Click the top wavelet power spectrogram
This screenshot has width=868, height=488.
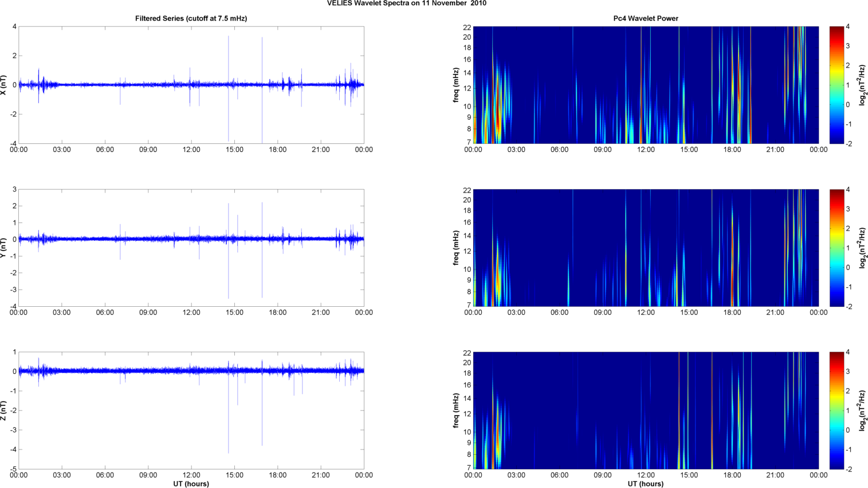point(646,85)
